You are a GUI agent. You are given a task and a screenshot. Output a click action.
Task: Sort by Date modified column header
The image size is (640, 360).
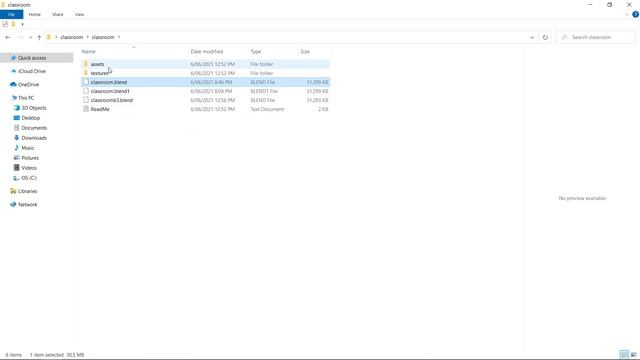(x=207, y=51)
